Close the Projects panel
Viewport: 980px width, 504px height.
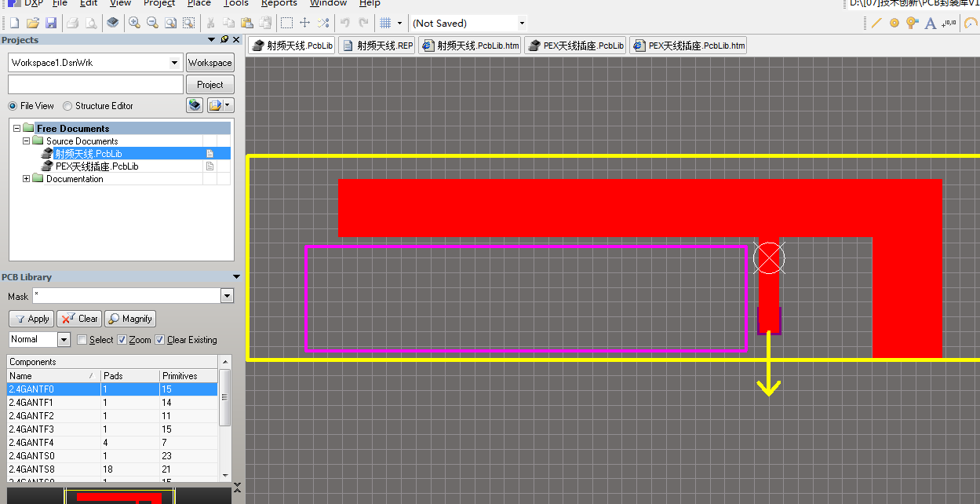(x=236, y=39)
